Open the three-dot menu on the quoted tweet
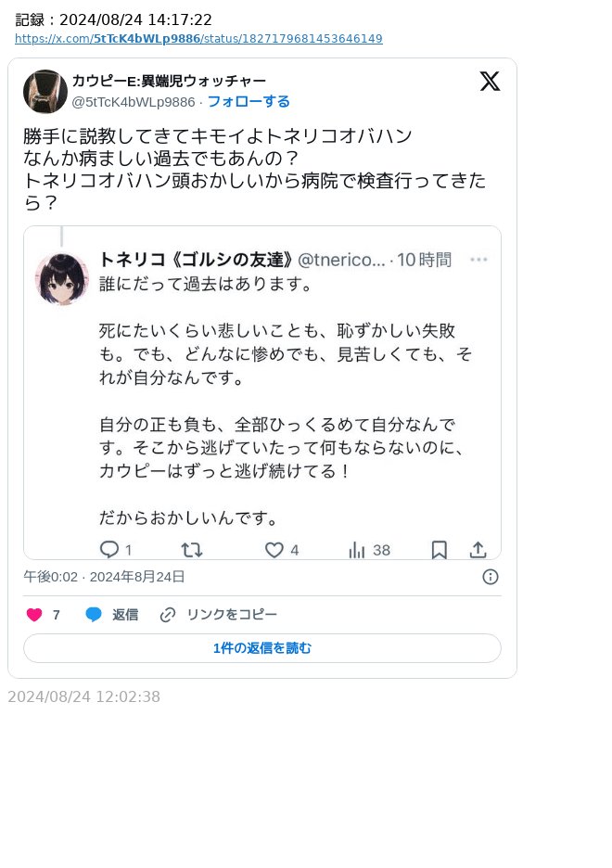Viewport: 612px width, 868px height. coord(478,260)
